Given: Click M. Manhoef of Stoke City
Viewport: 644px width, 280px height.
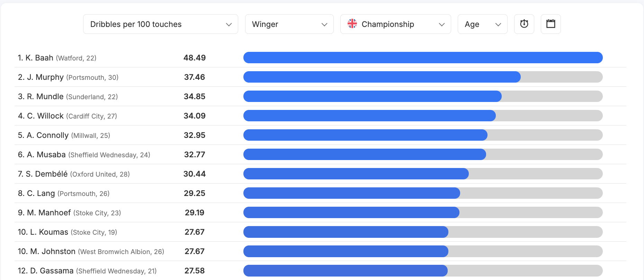Looking at the screenshot, I should point(69,213).
